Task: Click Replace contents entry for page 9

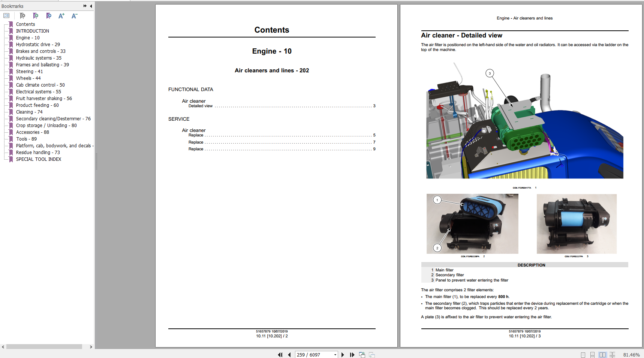Action: pos(282,149)
